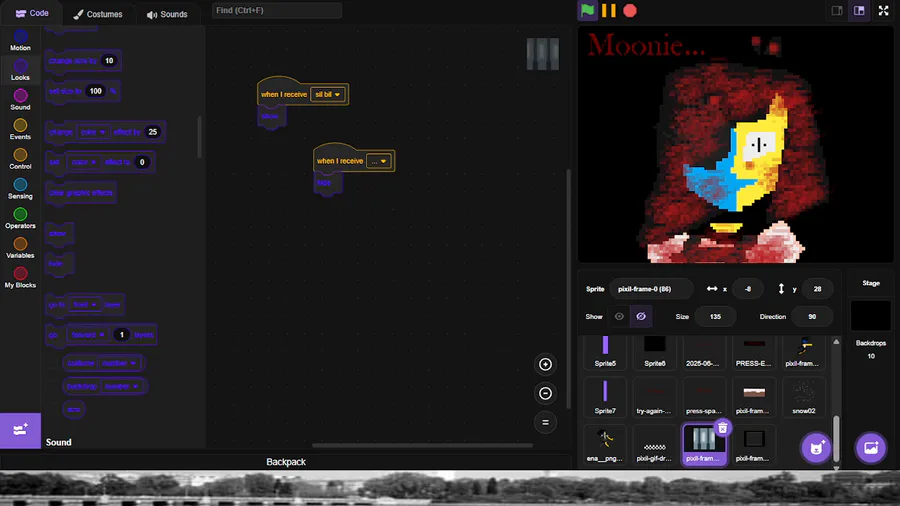
Task: Click the workspace horizontal scrollbar
Action: [422, 445]
